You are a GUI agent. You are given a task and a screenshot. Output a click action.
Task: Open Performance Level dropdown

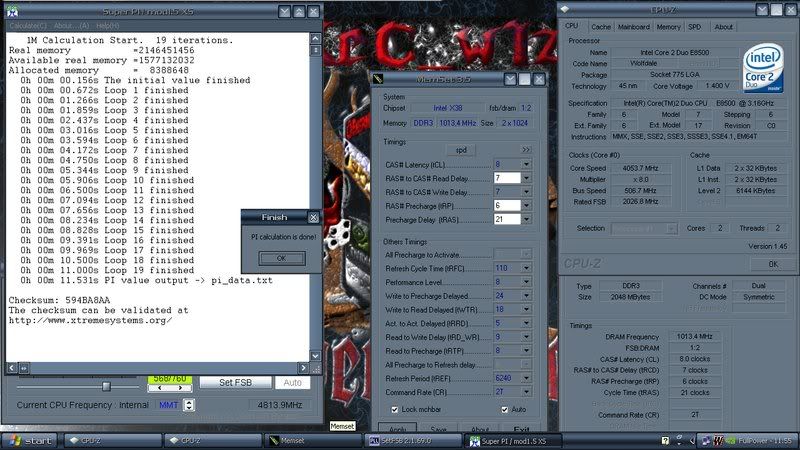click(526, 282)
